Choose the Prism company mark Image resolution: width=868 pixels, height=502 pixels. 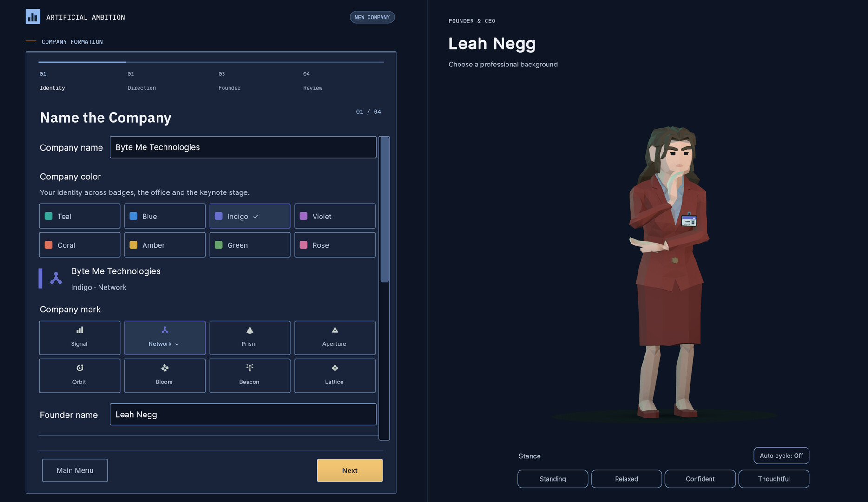pos(250,337)
